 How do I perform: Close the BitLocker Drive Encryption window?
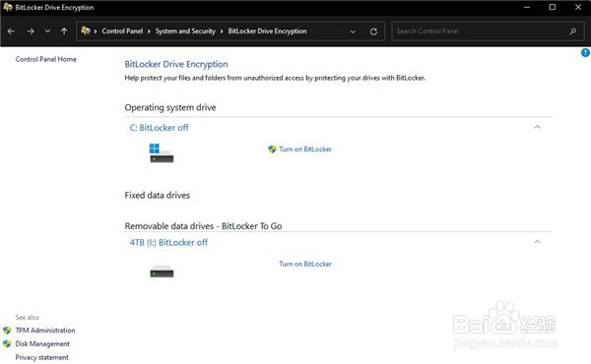[x=578, y=7]
